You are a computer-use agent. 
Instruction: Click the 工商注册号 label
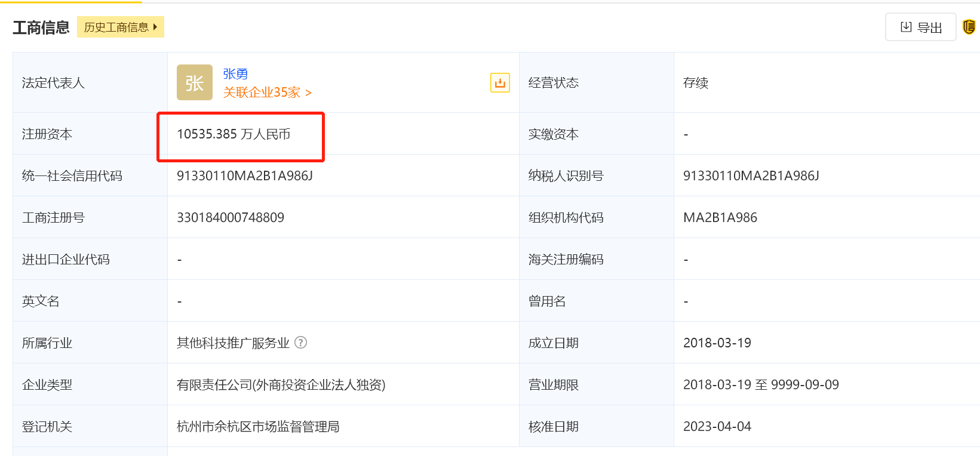tap(53, 218)
